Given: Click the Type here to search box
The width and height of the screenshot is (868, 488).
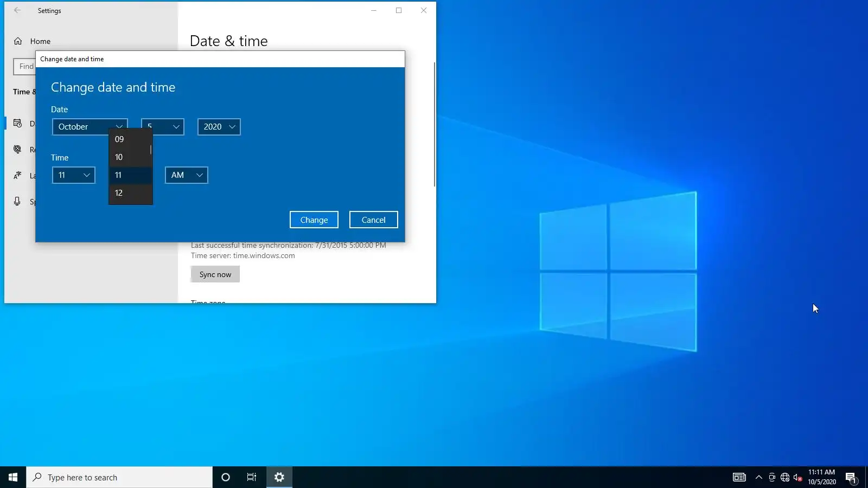Looking at the screenshot, I should pos(119,477).
